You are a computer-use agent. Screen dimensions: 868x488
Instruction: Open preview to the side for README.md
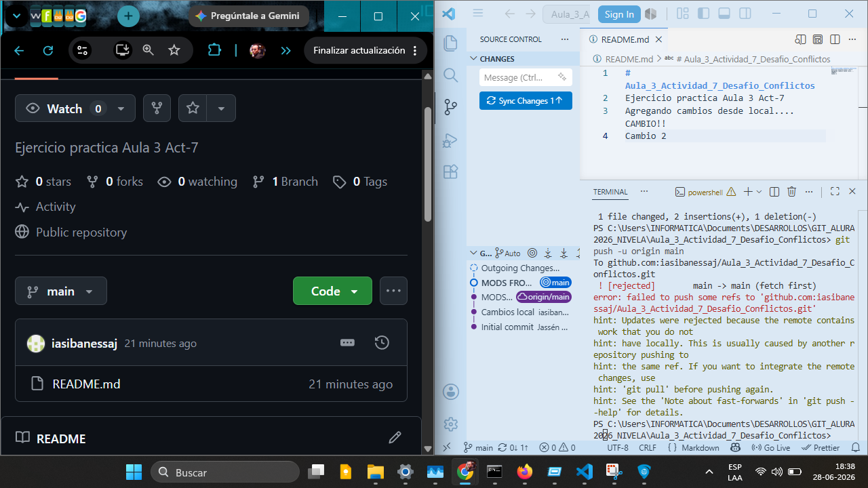click(x=801, y=39)
